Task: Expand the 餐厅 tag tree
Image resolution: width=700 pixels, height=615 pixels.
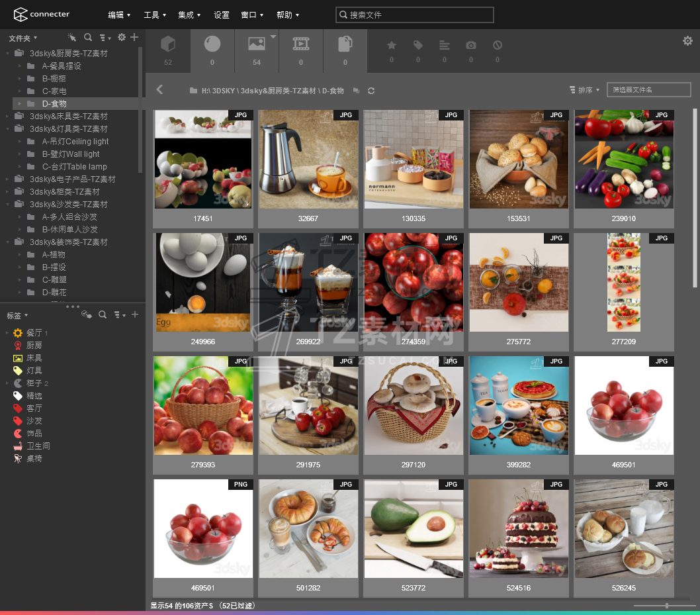Action: pos(7,333)
